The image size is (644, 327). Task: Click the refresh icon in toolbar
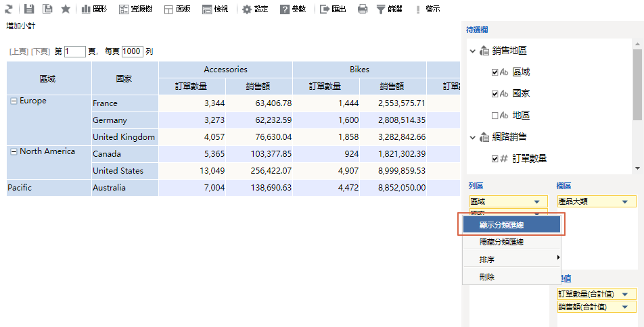9,9
